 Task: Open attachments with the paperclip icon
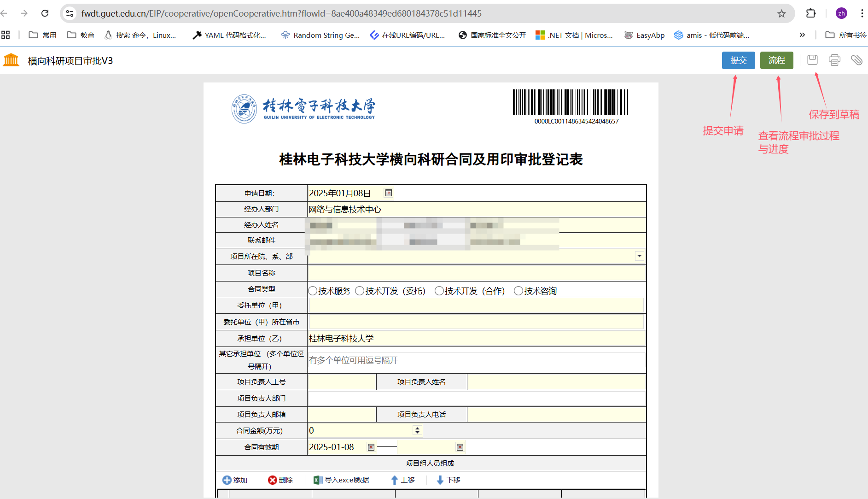pyautogui.click(x=856, y=60)
